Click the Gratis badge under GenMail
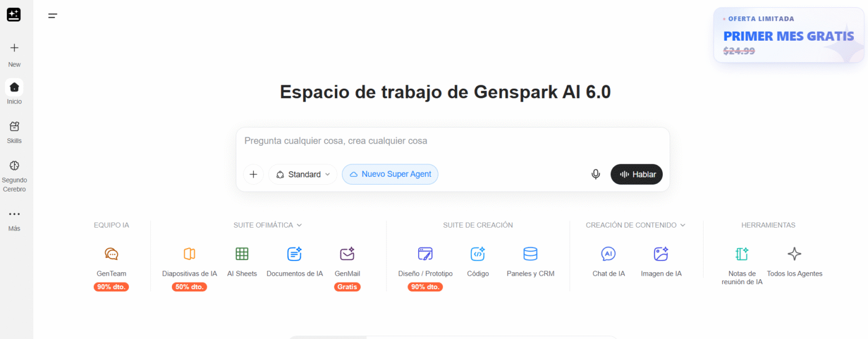The image size is (868, 339). [347, 287]
